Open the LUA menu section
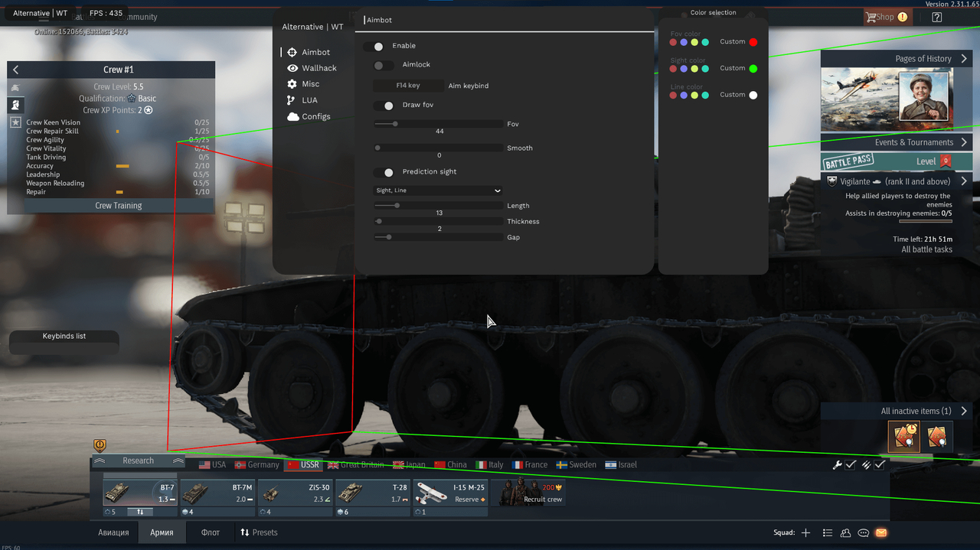Viewport: 980px width, 550px height. (x=302, y=100)
